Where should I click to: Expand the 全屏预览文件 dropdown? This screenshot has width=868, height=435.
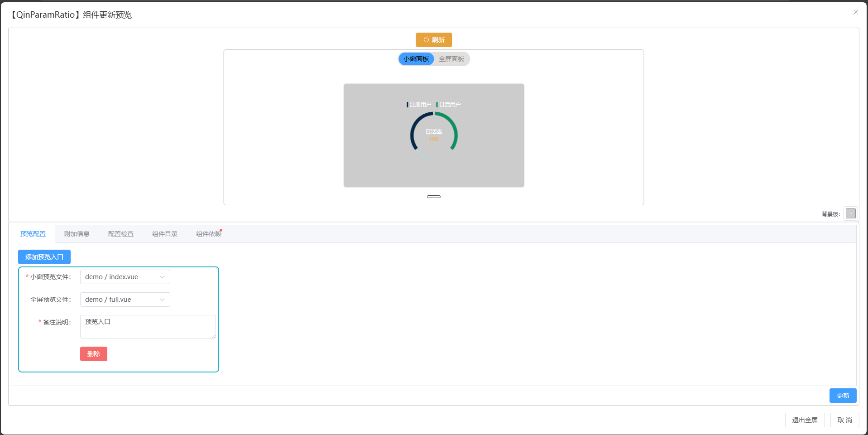125,300
